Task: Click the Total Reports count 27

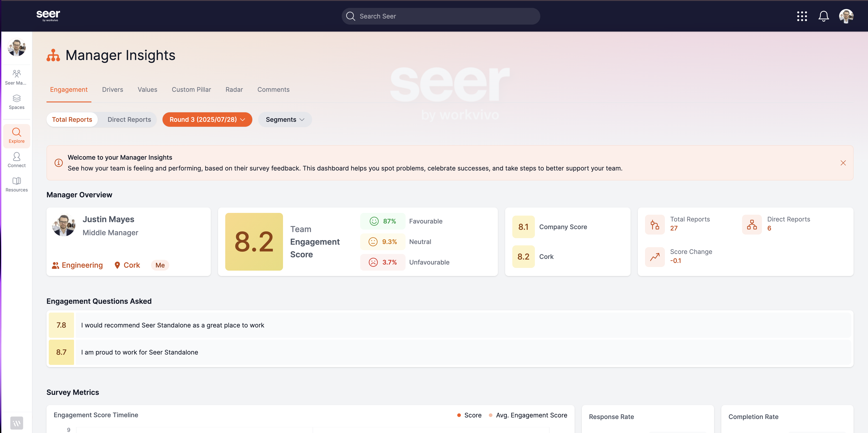Action: click(674, 228)
